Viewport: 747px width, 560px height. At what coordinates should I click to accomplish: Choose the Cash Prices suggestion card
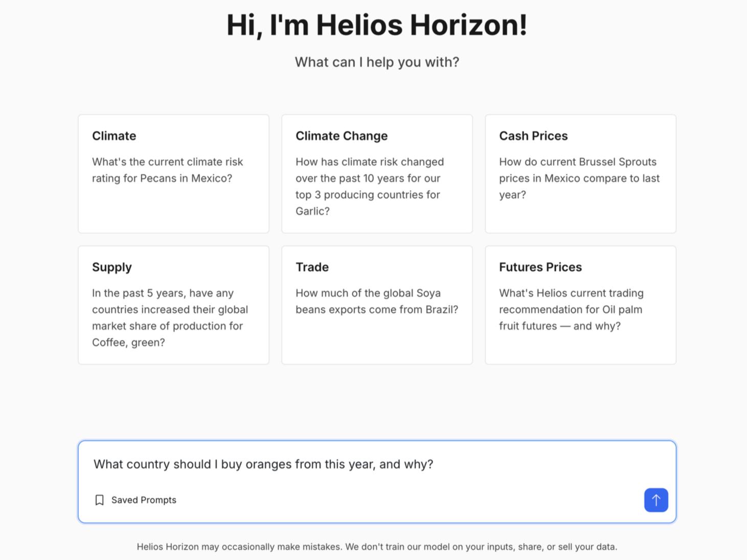point(580,174)
